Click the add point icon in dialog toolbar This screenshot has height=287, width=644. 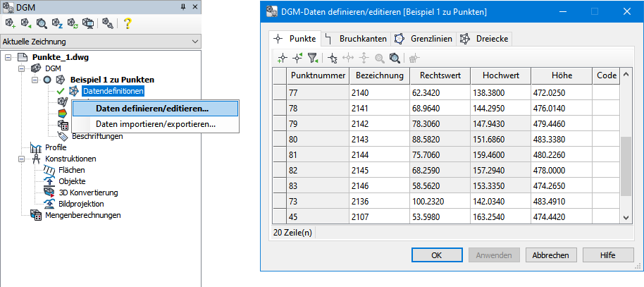(x=282, y=59)
